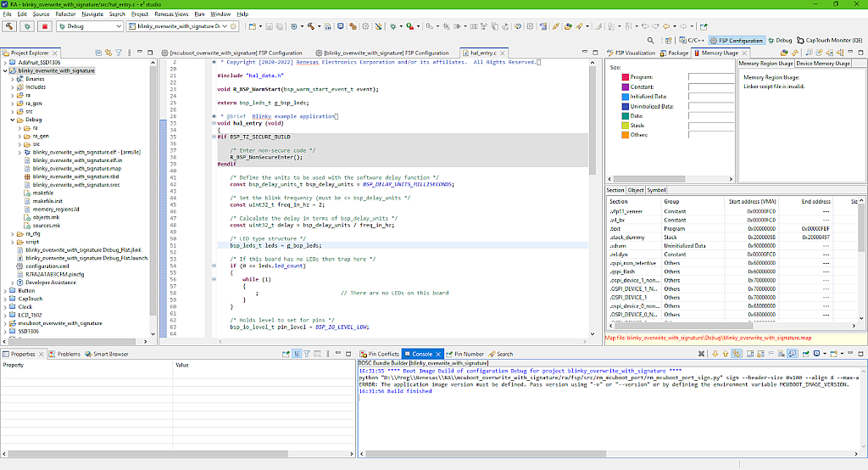Click the Debug bug launch icon
868x470 pixels.
[27, 26]
